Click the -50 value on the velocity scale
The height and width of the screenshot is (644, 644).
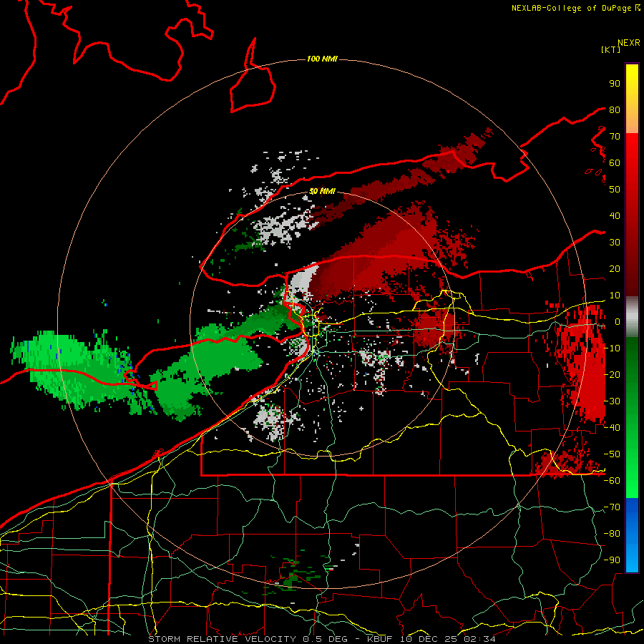[x=612, y=454]
